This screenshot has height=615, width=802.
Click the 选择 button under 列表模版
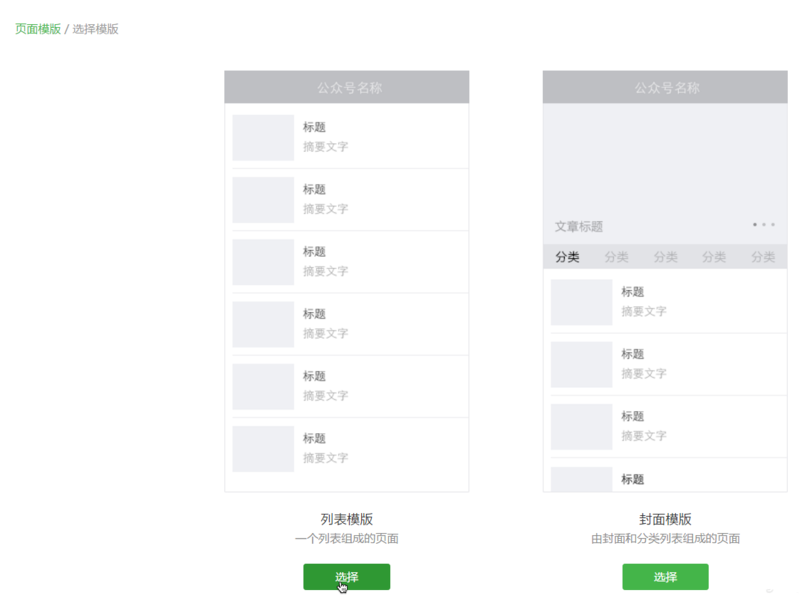point(347,577)
